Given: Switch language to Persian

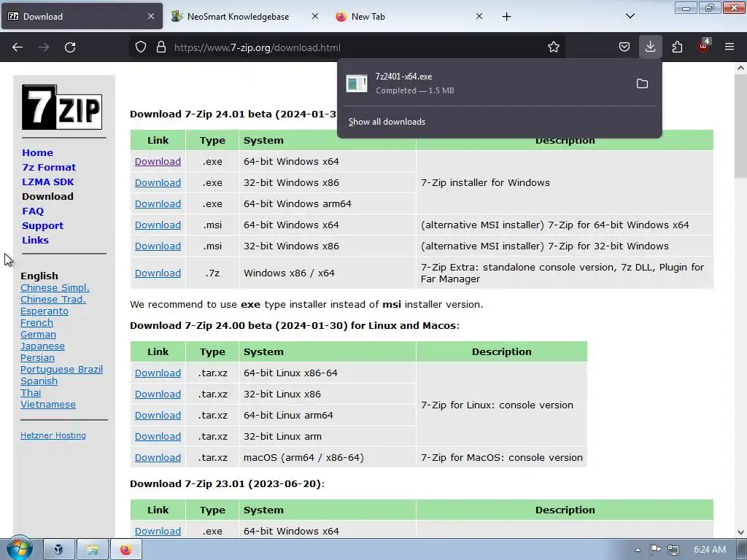Looking at the screenshot, I should click(x=38, y=357).
